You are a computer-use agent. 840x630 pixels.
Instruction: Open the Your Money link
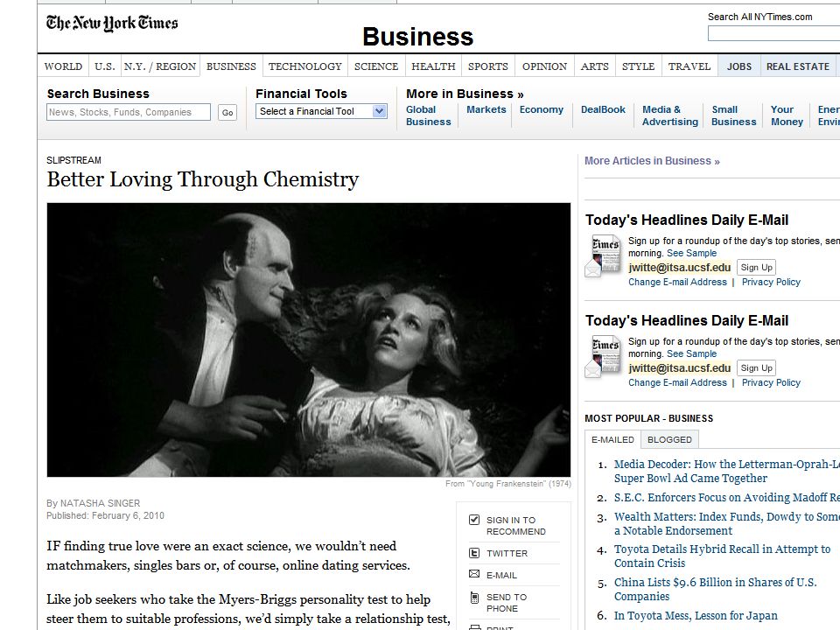pyautogui.click(x=787, y=115)
